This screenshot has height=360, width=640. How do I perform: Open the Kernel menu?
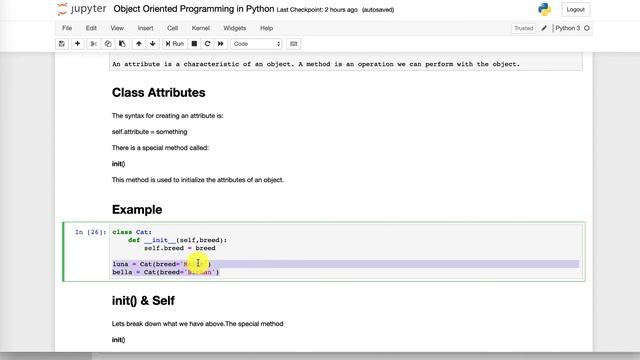(200, 28)
